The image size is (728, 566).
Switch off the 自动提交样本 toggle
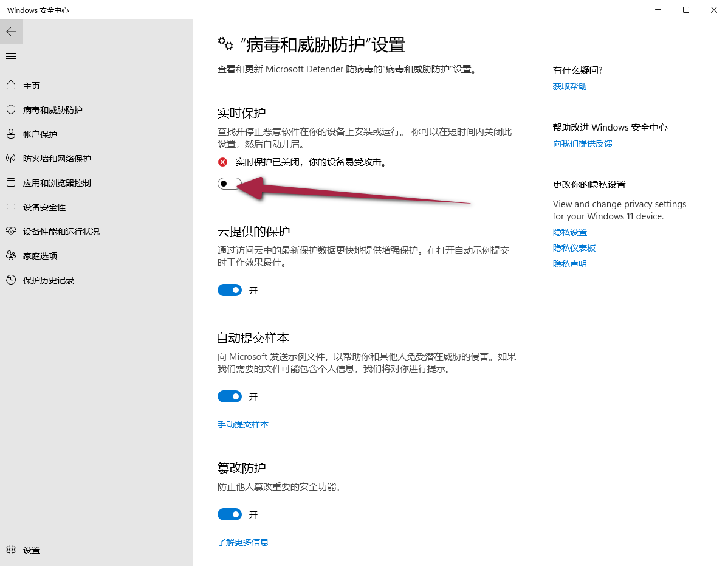tap(230, 397)
